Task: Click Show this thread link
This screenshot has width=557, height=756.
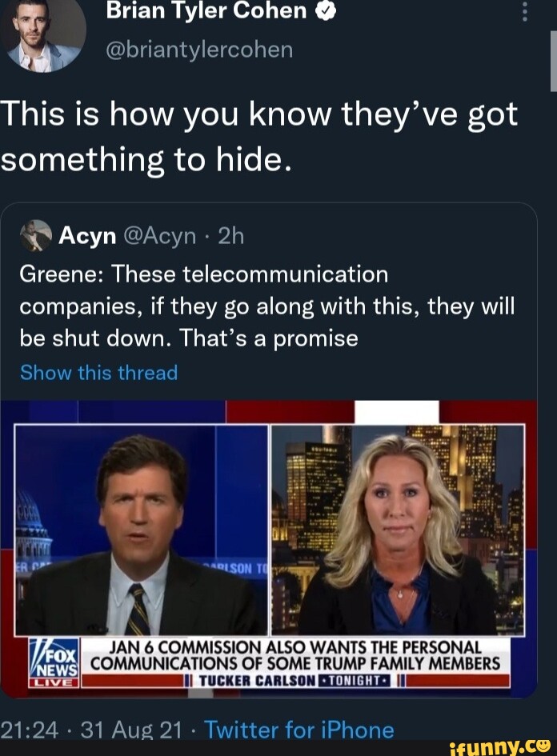Action: 99,373
